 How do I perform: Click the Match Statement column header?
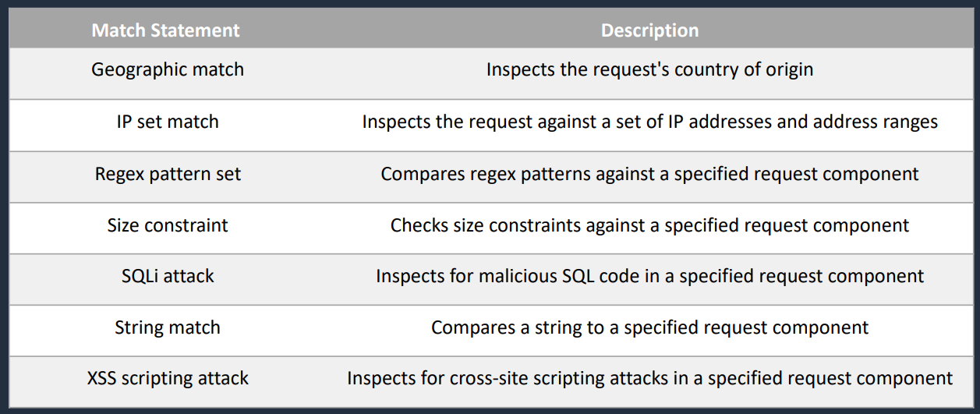166,31
